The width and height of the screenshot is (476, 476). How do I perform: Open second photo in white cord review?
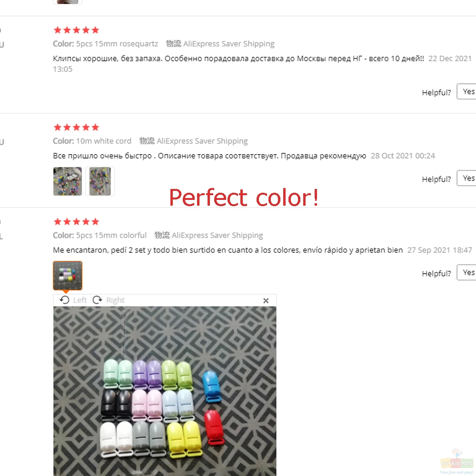pyautogui.click(x=100, y=181)
